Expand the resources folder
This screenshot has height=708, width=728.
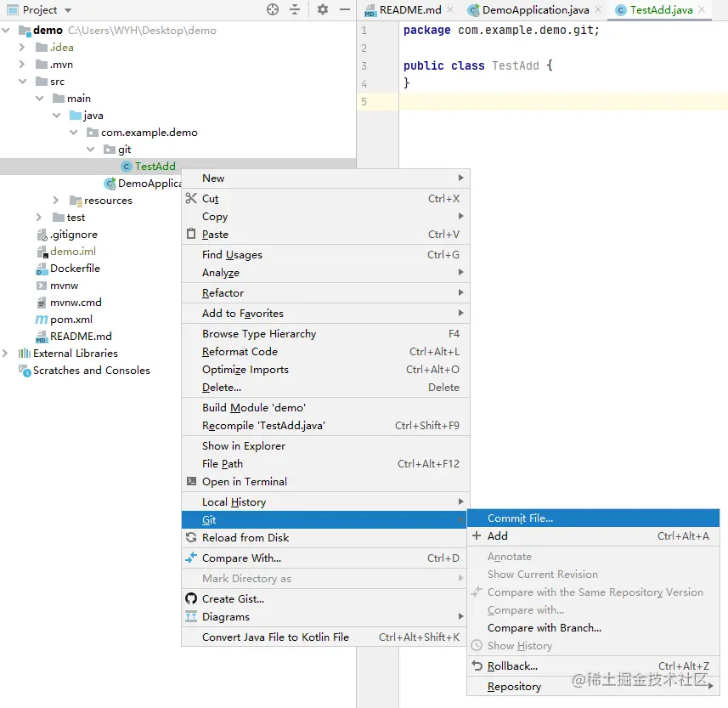(56, 201)
